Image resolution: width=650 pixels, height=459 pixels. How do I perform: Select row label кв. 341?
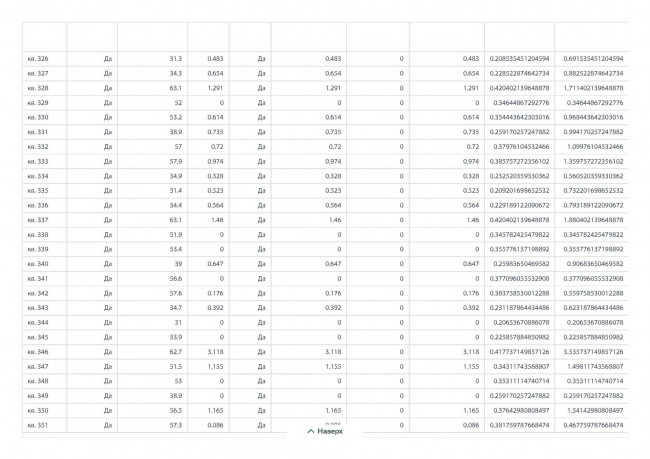(38, 279)
